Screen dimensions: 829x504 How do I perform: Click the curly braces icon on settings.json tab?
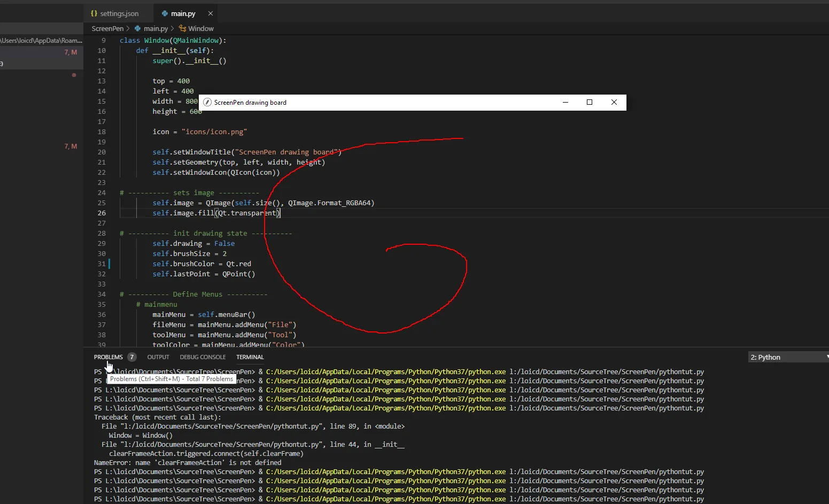tap(94, 13)
